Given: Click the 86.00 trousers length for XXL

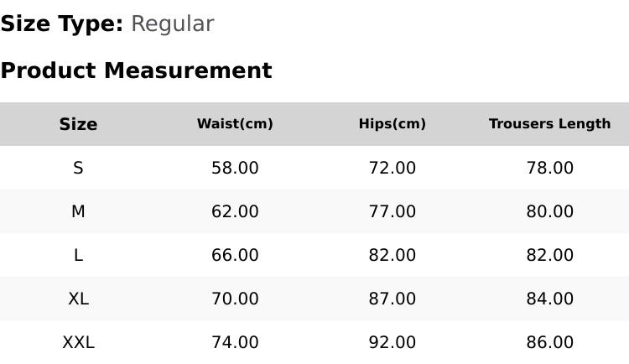Looking at the screenshot, I should click(550, 343).
